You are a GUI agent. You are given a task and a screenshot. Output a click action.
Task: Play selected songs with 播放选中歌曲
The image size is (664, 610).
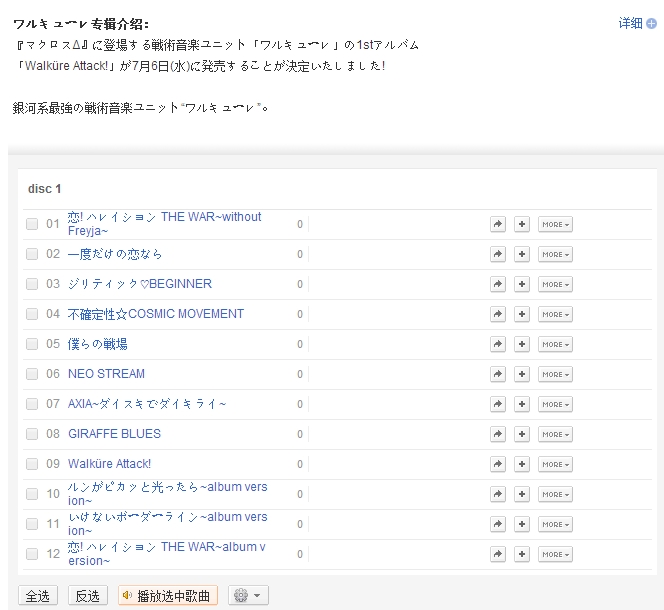(x=168, y=596)
